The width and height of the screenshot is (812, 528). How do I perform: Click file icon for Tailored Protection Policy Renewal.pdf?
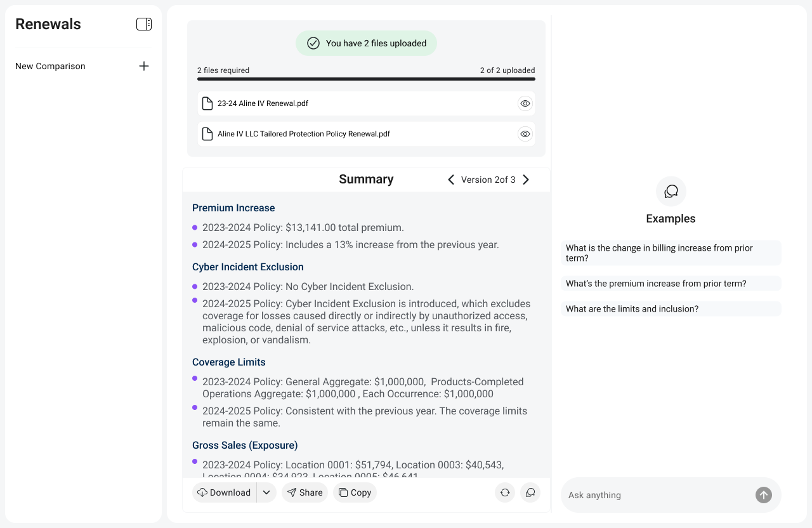click(x=207, y=134)
